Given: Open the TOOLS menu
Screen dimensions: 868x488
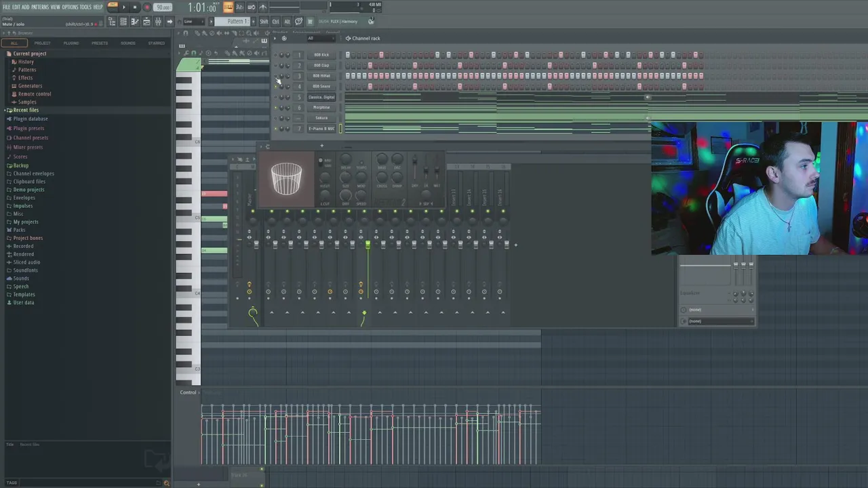Looking at the screenshot, I should 85,7.
